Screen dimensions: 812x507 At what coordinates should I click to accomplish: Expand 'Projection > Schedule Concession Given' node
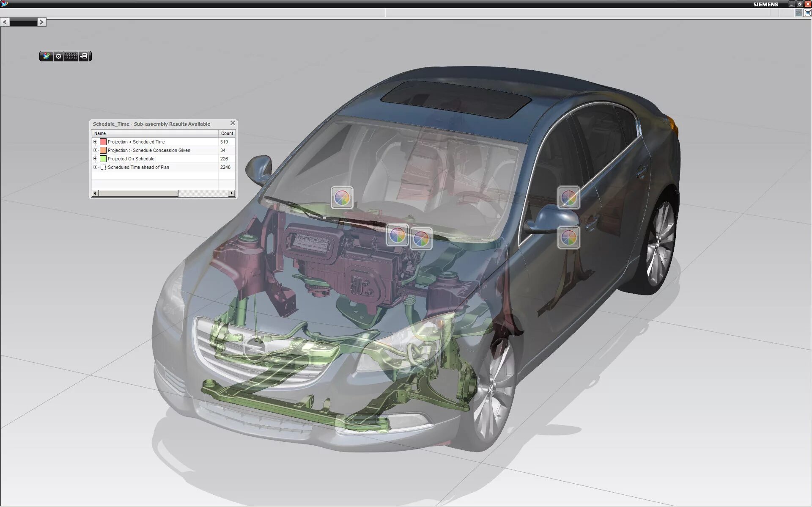click(x=96, y=150)
